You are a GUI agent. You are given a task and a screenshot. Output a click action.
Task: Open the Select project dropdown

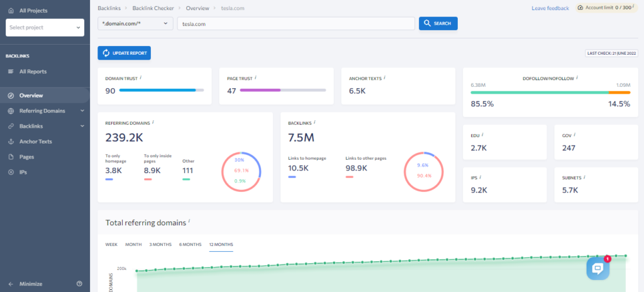click(x=45, y=28)
